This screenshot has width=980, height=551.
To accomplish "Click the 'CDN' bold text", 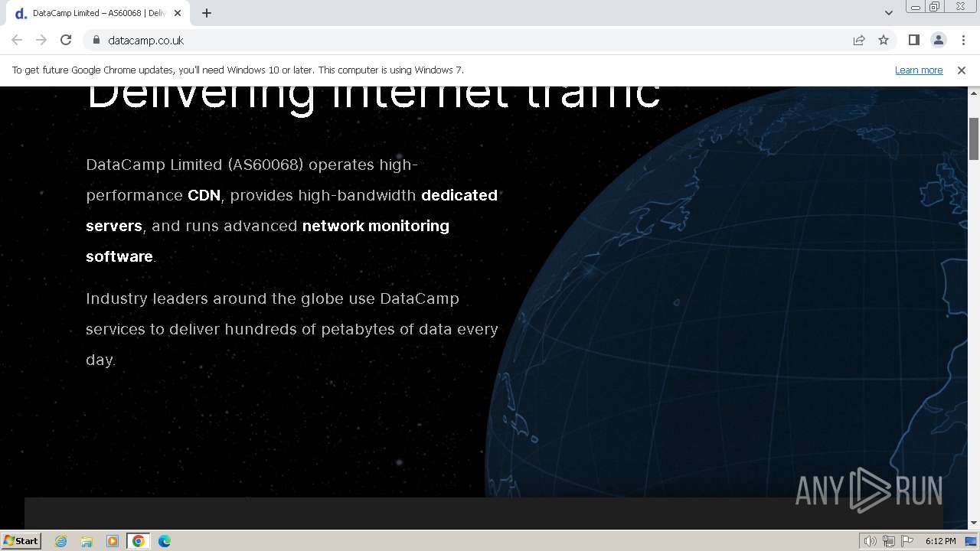I will (204, 195).
